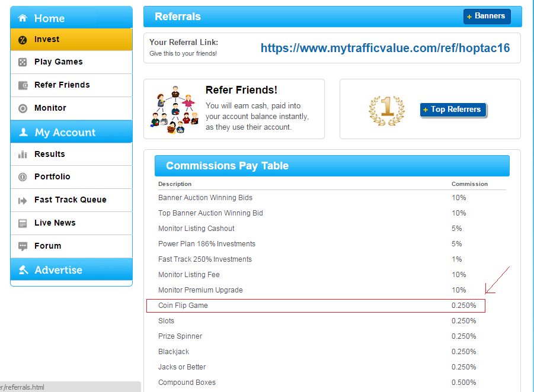Image resolution: width=534 pixels, height=392 pixels.
Task: Select Invest in the sidebar
Action: pyautogui.click(x=72, y=40)
